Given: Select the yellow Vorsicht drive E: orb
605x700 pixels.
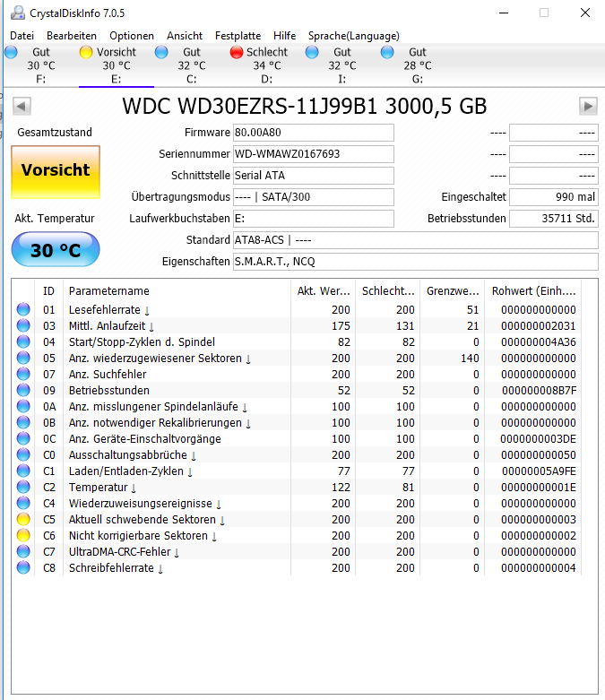Looking at the screenshot, I should (x=86, y=52).
